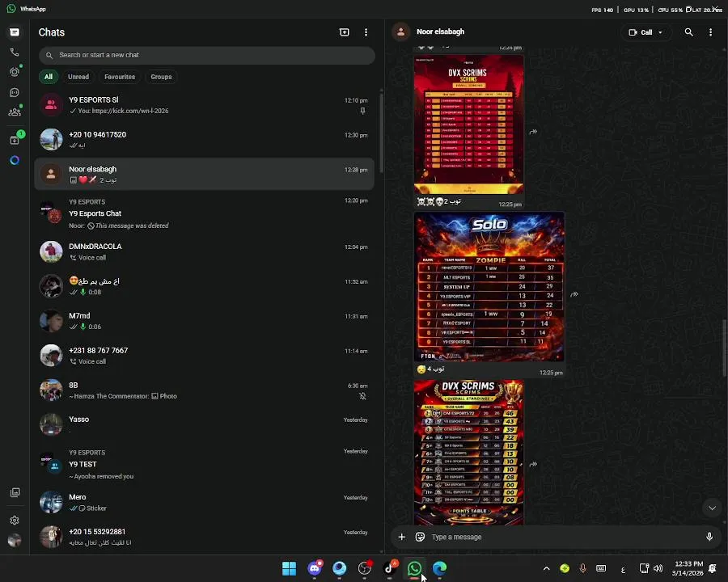
Task: Click the volume icon in system tray
Action: [x=658, y=568]
